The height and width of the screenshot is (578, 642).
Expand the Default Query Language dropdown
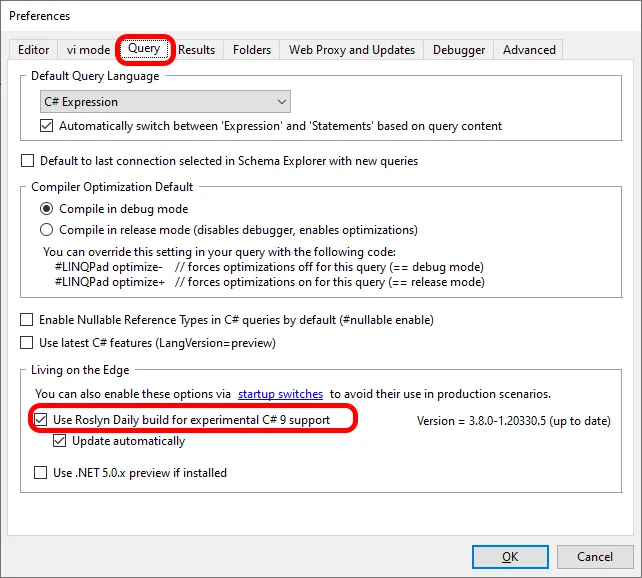pyautogui.click(x=165, y=102)
